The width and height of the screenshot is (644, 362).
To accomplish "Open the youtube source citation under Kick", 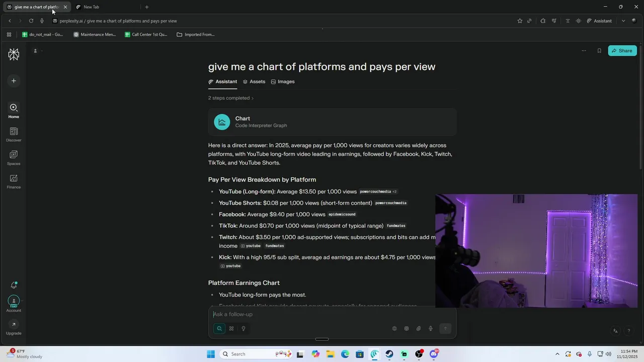I will (x=230, y=266).
